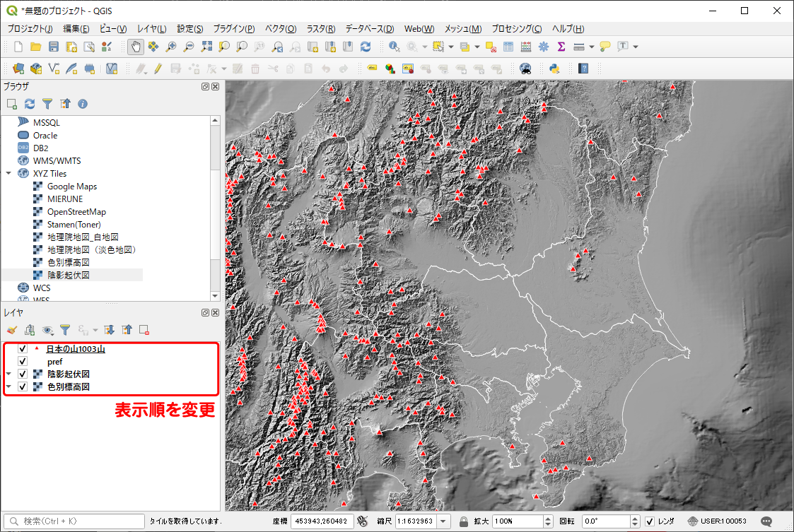The width and height of the screenshot is (794, 532).
Task: Open the scale dropdown in status bar
Action: [443, 521]
